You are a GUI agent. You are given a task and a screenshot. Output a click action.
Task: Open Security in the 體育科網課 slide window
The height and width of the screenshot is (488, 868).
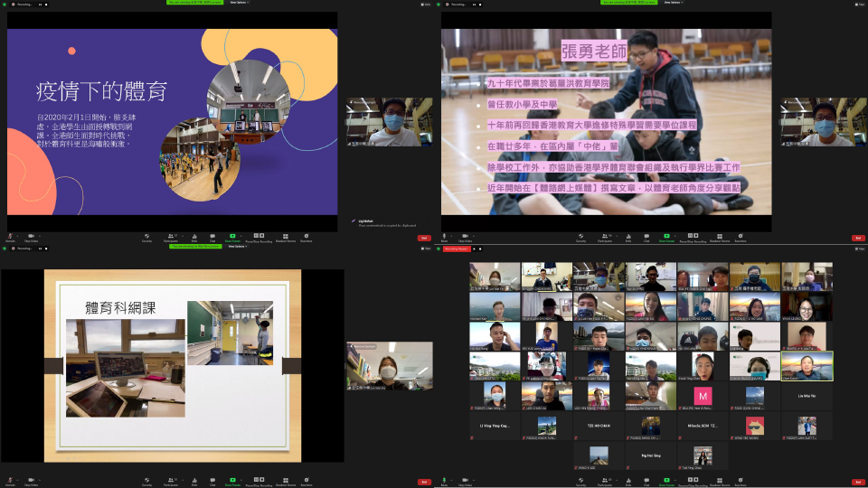pos(146,482)
